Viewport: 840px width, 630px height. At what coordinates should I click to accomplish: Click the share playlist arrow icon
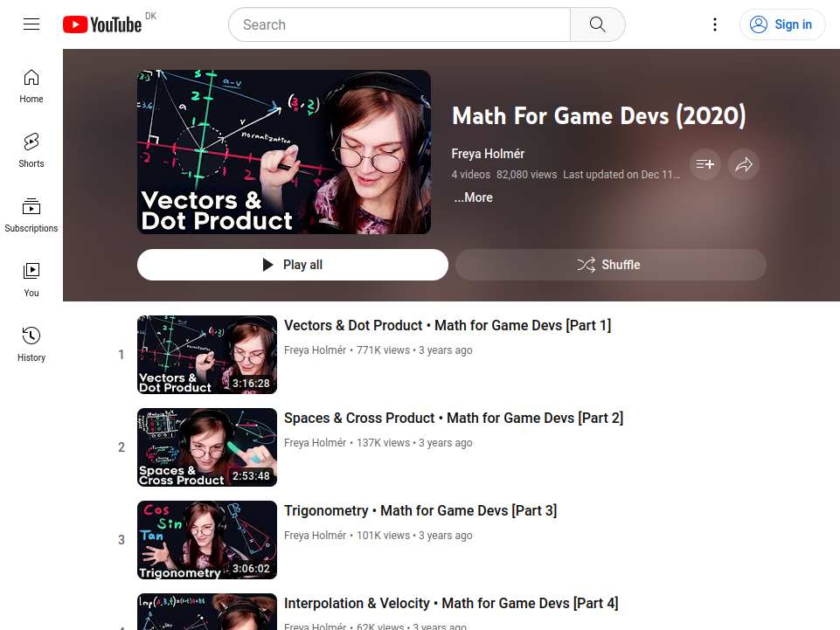click(744, 164)
